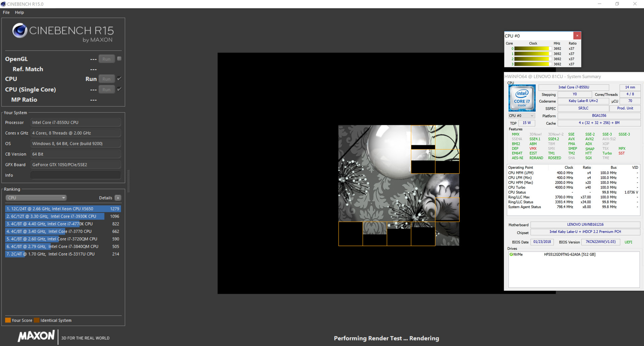Close the CPU #0 clock window
This screenshot has width=644, height=346.
577,36
